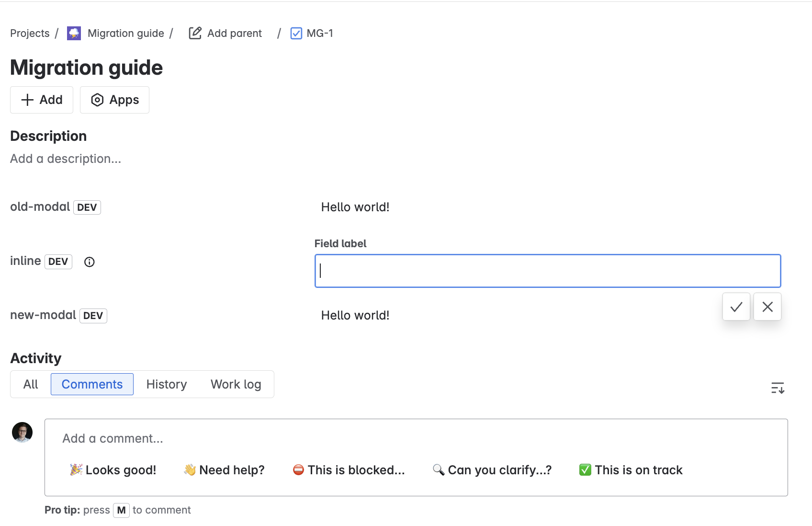Screen dimensions: 812x526
Task: Open the Apps menu
Action: point(114,100)
